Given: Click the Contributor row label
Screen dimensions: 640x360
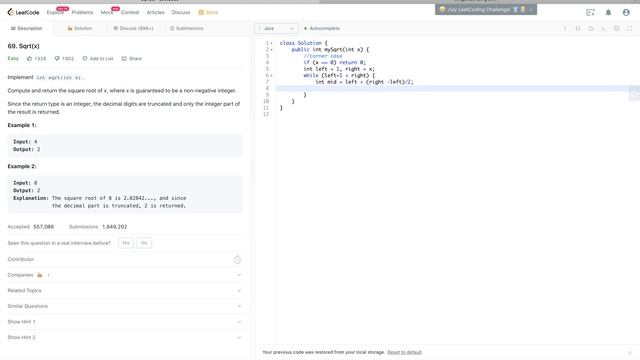Looking at the screenshot, I should tap(21, 259).
